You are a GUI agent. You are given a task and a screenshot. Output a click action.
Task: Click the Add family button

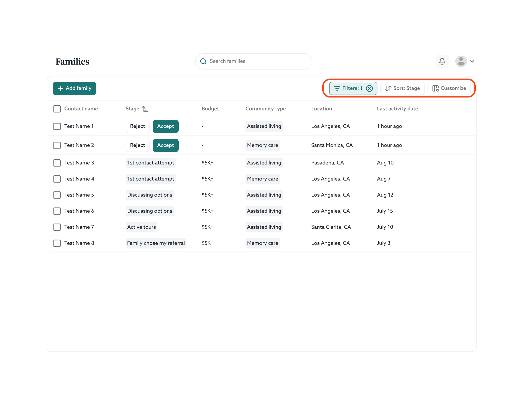pyautogui.click(x=74, y=88)
